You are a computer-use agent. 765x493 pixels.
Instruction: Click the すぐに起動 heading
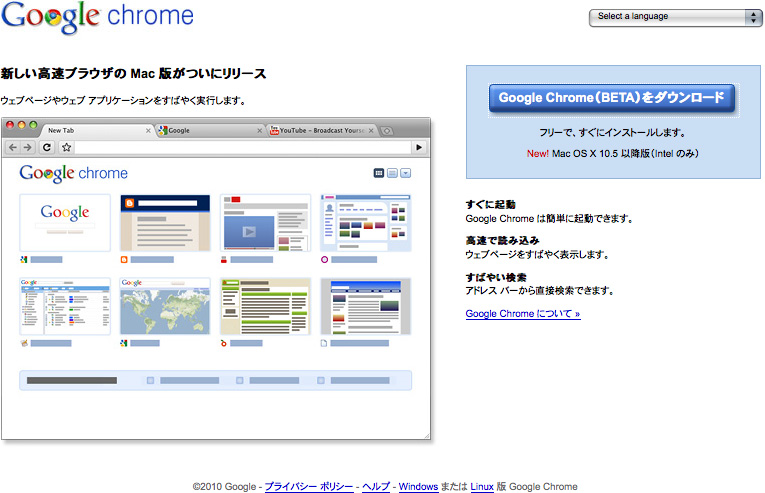coord(490,205)
